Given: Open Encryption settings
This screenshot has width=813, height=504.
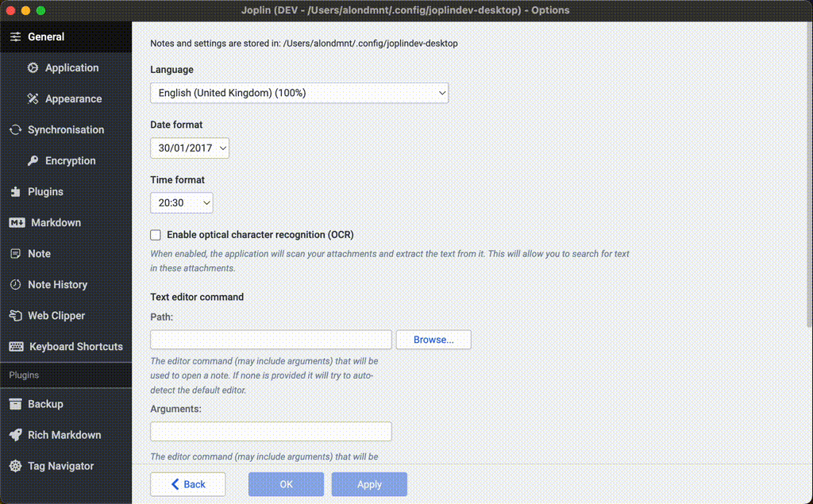Looking at the screenshot, I should click(x=66, y=161).
